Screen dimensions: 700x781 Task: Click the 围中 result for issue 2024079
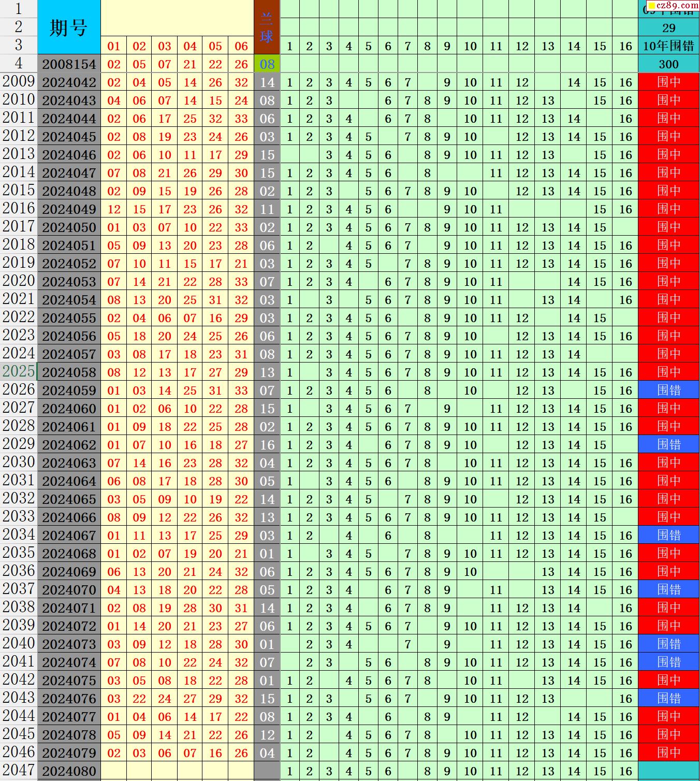coord(668,753)
